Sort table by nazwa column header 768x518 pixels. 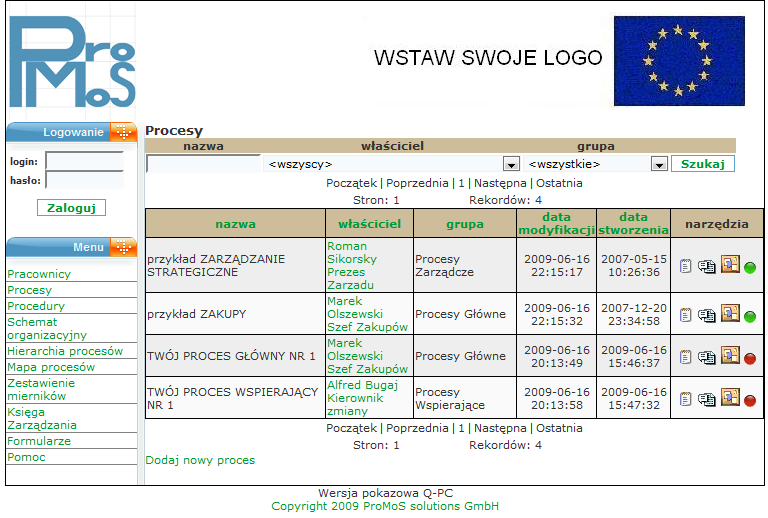235,224
